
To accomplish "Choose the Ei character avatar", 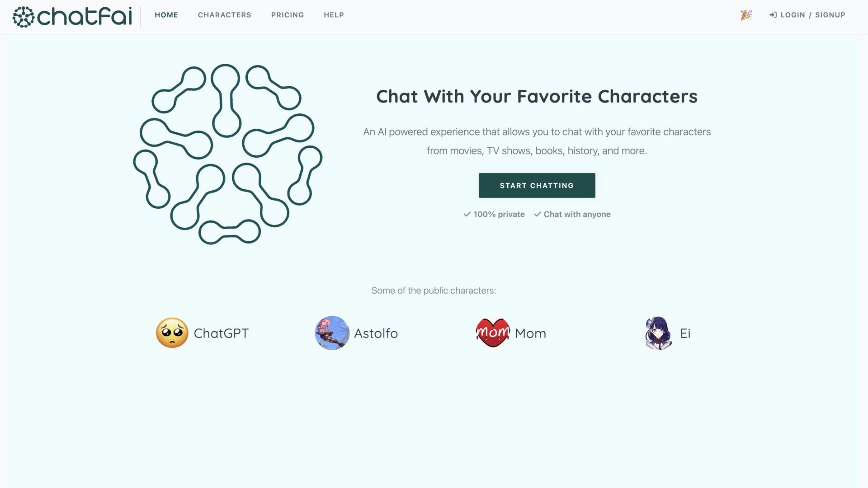I will point(658,333).
